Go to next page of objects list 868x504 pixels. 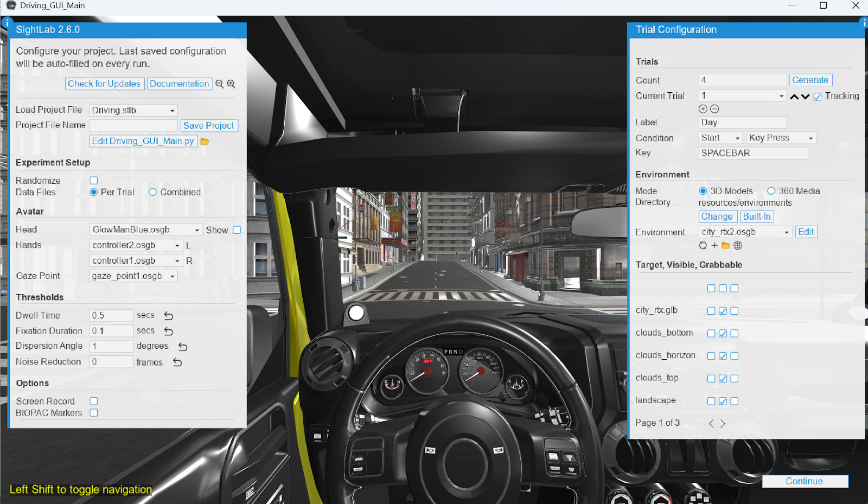(x=723, y=424)
